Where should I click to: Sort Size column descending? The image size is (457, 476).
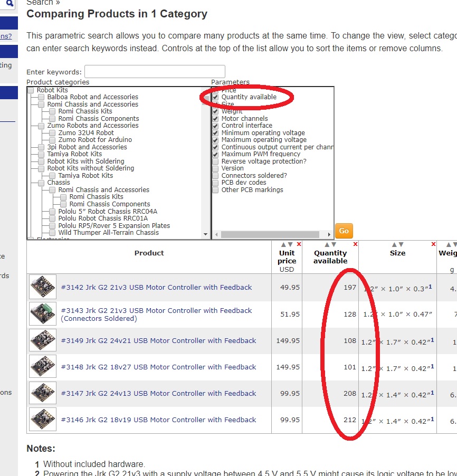pos(401,244)
